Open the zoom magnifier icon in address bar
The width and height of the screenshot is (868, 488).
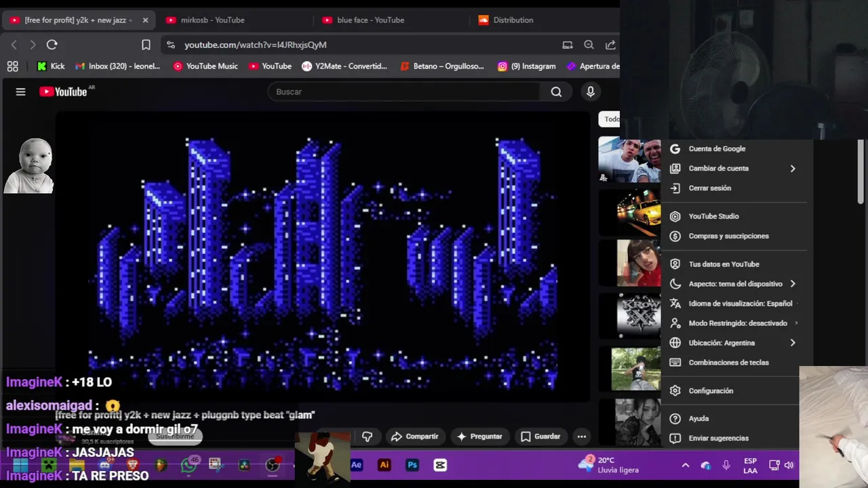pos(589,45)
